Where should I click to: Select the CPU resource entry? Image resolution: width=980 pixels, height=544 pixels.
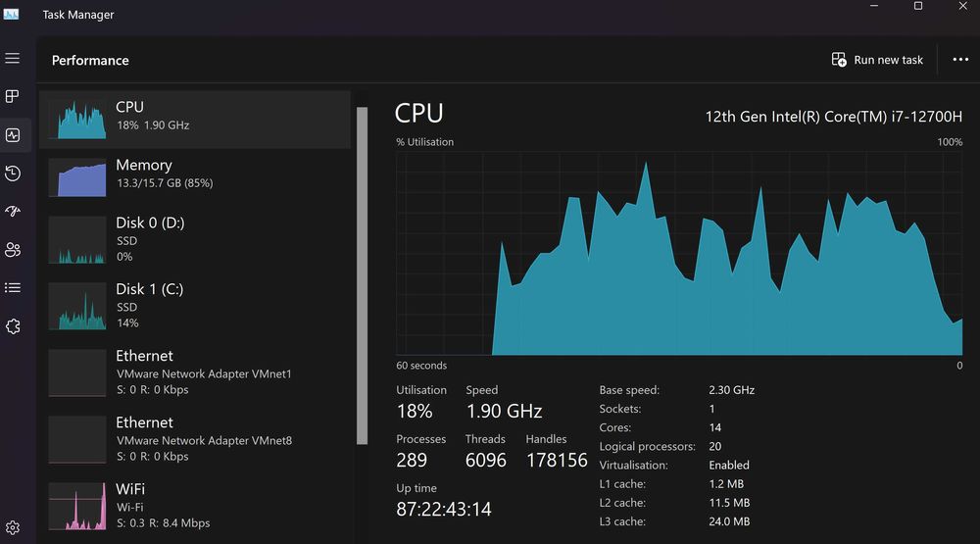tap(195, 120)
